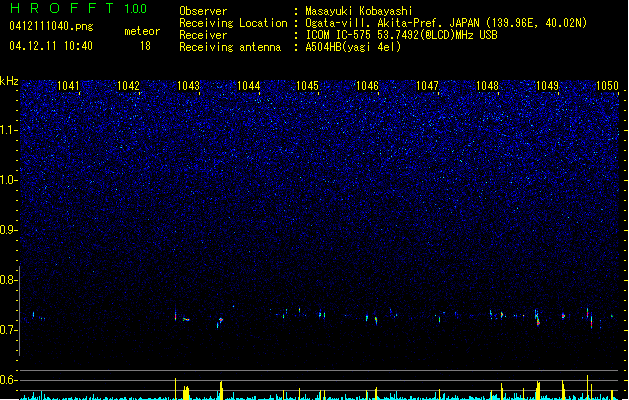The width and height of the screenshot is (629, 400).
Task: Click the meteor label
Action: click(x=142, y=31)
